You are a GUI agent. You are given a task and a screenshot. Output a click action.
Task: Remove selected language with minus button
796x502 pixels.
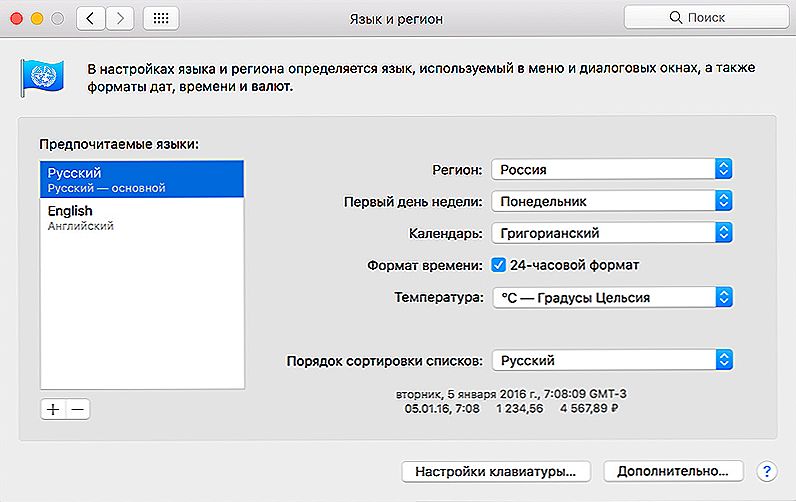[78, 409]
